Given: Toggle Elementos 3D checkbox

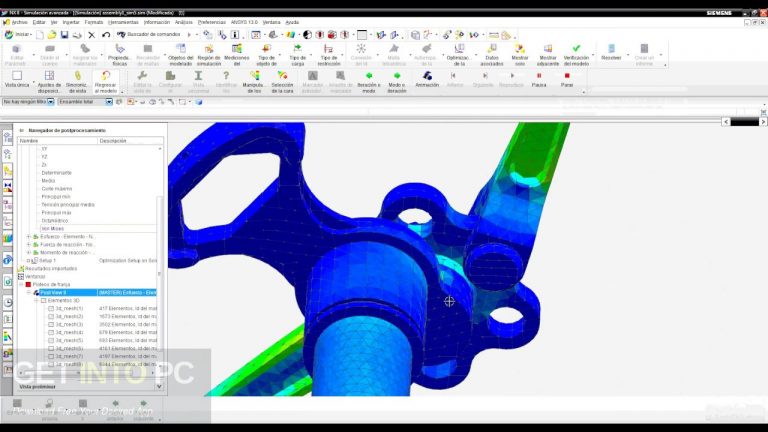Looking at the screenshot, I should click(44, 301).
